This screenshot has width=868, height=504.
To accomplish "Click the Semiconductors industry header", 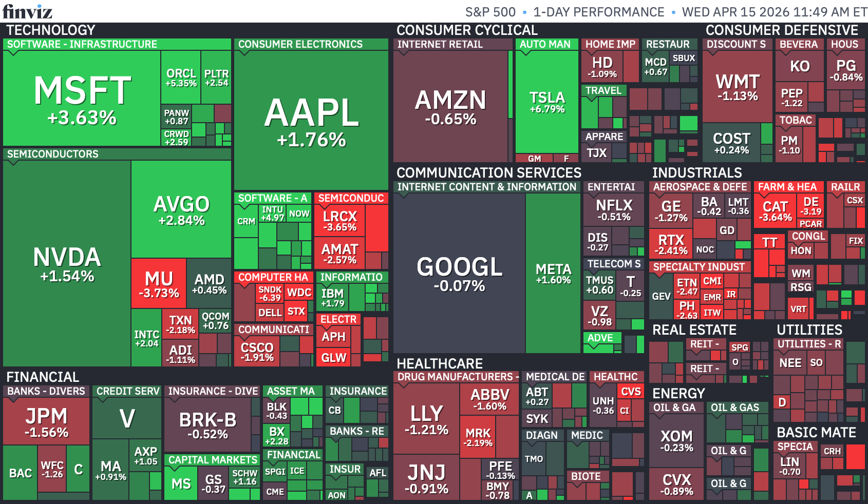I will (53, 154).
